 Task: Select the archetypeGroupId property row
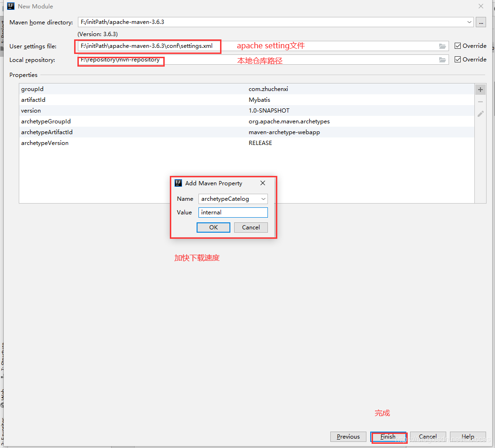coord(246,121)
